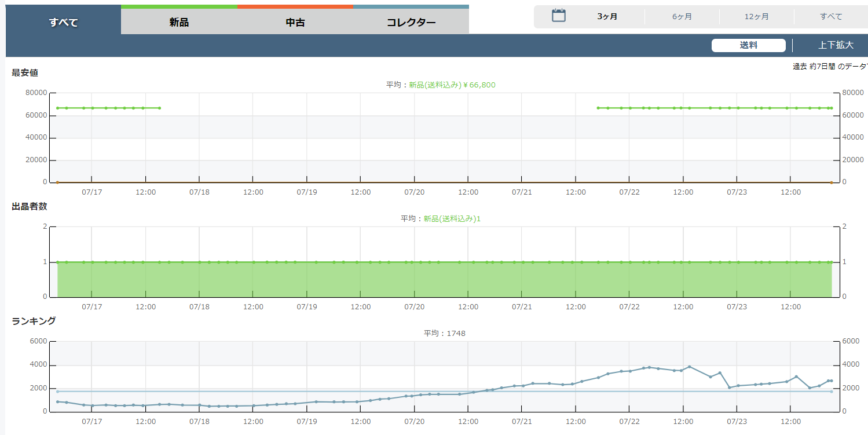This screenshot has width=868, height=435.
Task: Switch to the 新品 tab
Action: [x=179, y=23]
